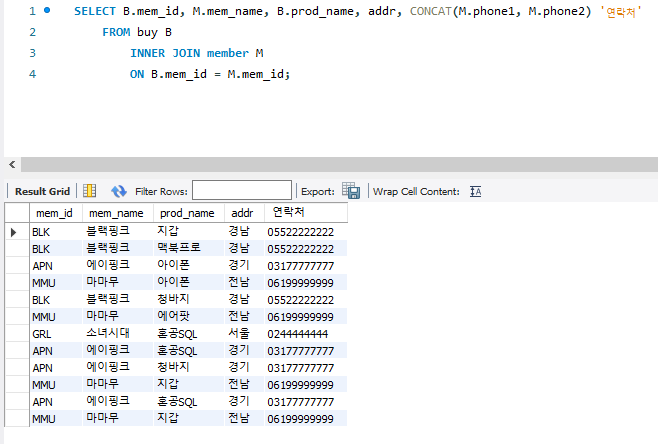The image size is (658, 444).
Task: Click the SELECT keyword in line 1
Action: (x=95, y=11)
